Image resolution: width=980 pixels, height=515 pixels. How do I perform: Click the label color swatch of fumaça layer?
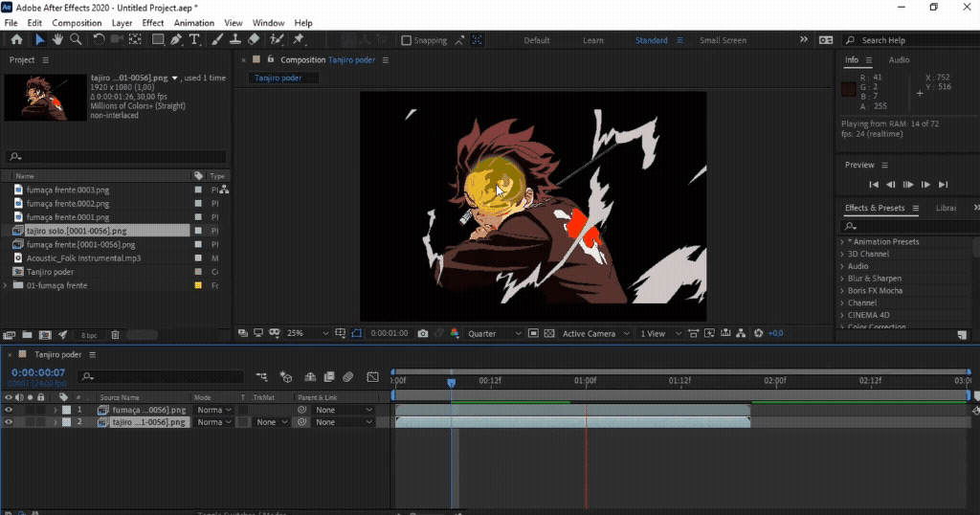[66, 410]
